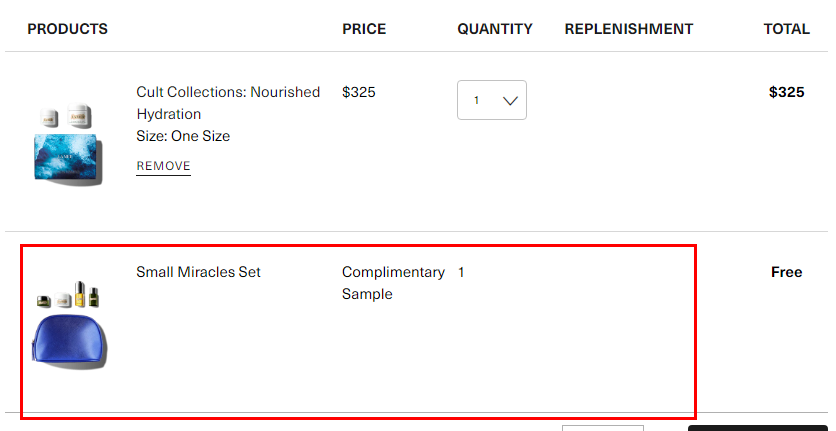Click the PRODUCTS column header
This screenshot has height=431, width=836.
pyautogui.click(x=67, y=29)
